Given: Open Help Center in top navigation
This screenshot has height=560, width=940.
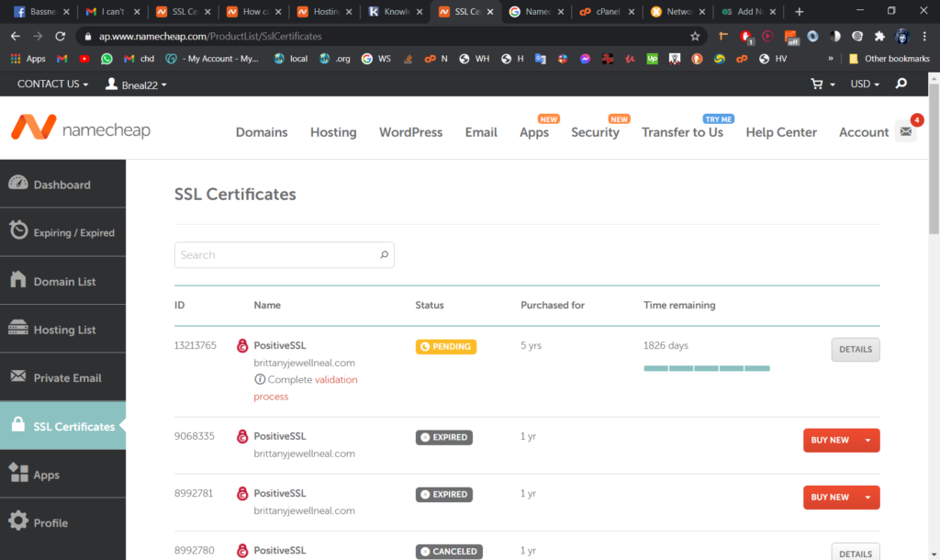Looking at the screenshot, I should click(x=781, y=132).
